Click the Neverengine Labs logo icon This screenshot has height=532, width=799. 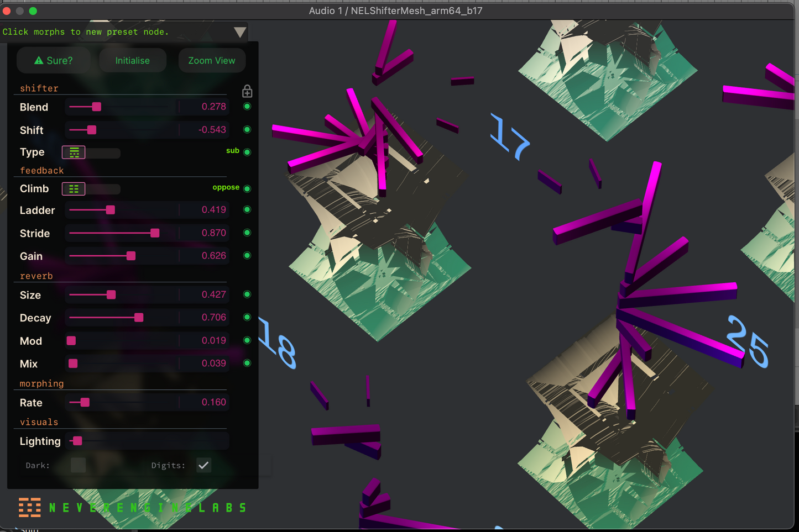click(30, 507)
